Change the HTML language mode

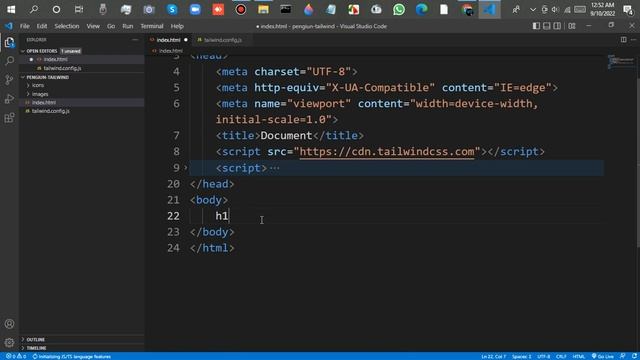coord(578,356)
